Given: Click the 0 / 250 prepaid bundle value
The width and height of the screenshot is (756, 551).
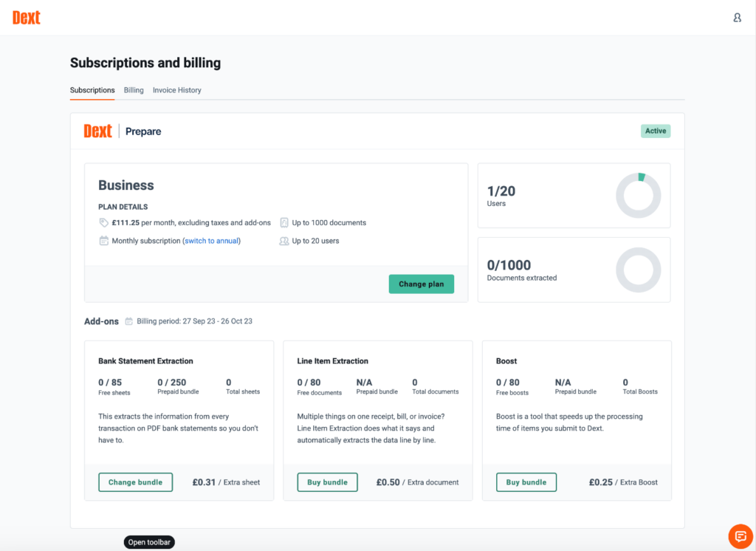Looking at the screenshot, I should tap(171, 382).
